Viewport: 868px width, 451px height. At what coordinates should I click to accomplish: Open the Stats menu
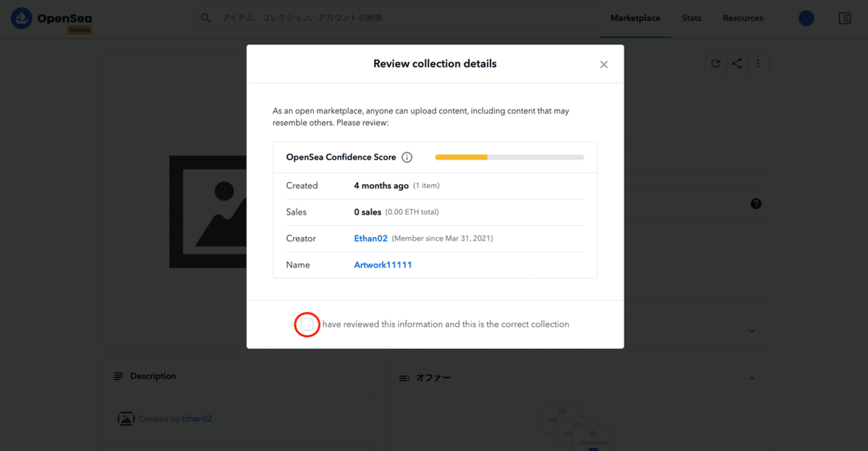pos(692,18)
